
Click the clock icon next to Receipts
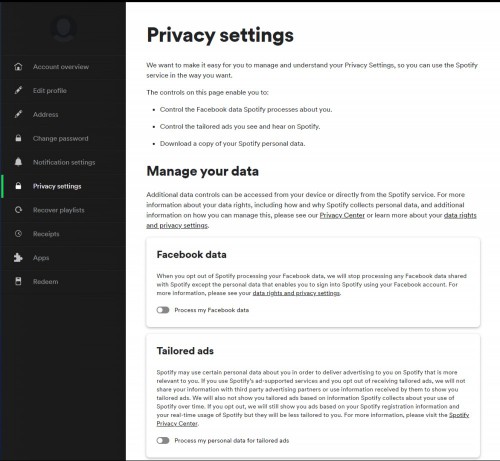tap(18, 234)
